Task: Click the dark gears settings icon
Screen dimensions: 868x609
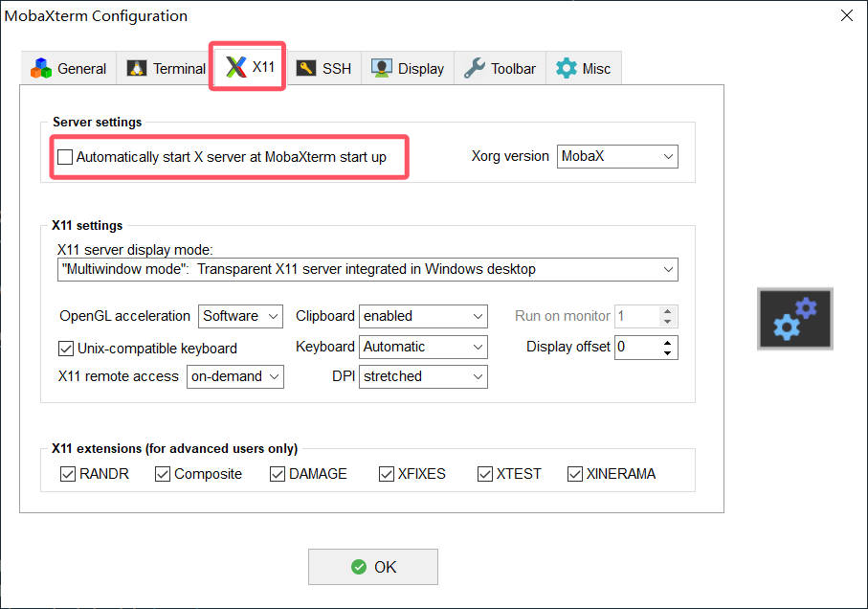Action: 795,319
